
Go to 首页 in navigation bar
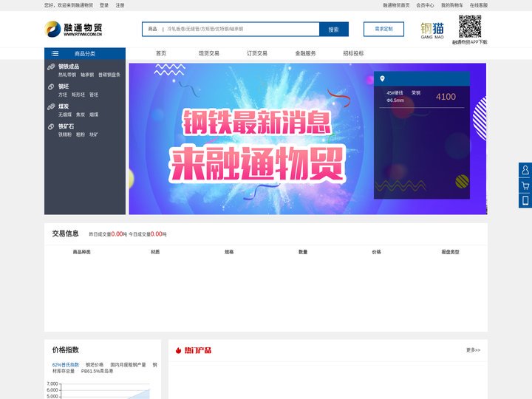tap(161, 54)
